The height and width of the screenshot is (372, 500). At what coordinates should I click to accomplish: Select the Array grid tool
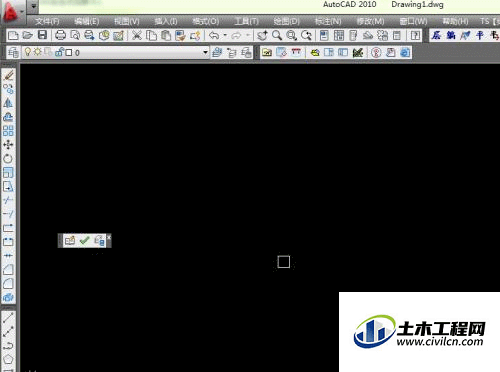(x=9, y=131)
